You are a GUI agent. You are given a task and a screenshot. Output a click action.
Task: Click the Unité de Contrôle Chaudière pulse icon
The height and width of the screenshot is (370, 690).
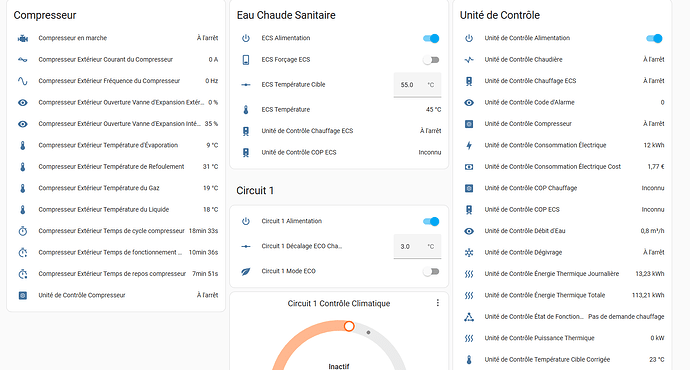(469, 59)
